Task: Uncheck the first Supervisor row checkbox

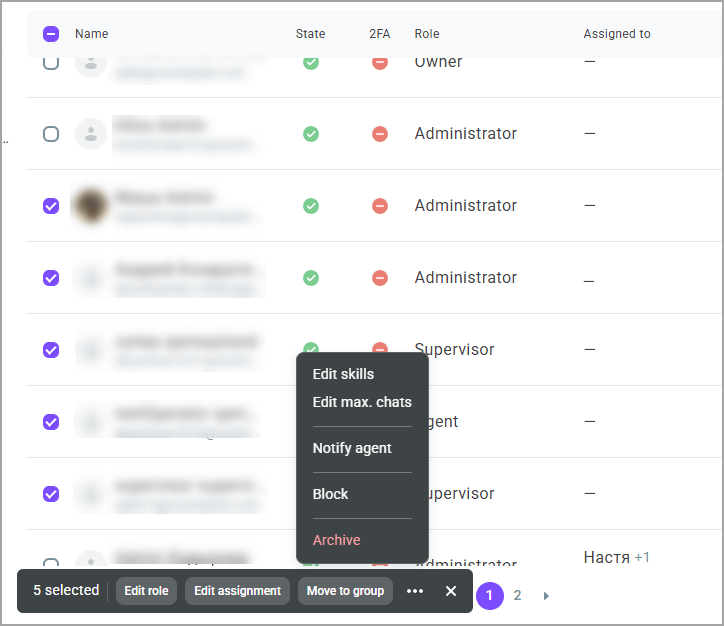Action: [51, 350]
